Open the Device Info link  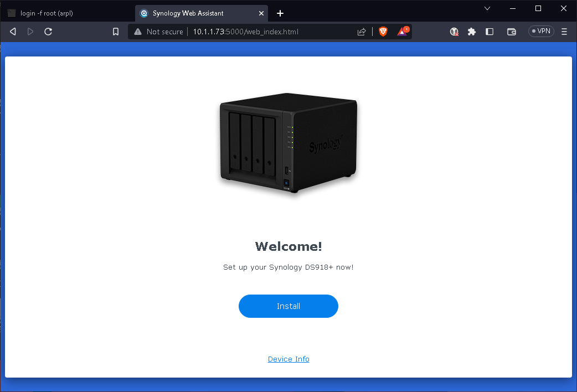(x=288, y=359)
